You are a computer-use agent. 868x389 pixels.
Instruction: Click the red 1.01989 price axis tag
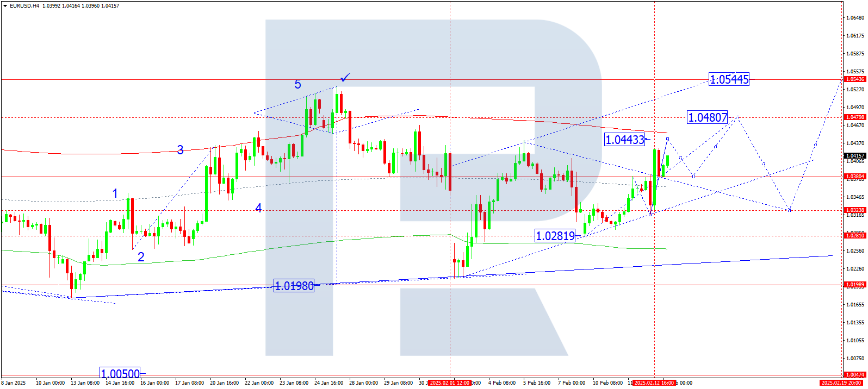click(855, 285)
